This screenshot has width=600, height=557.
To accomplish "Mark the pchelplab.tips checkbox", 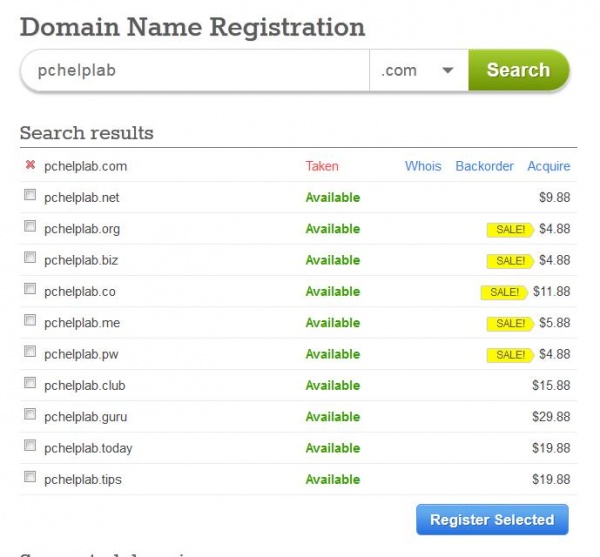I will point(30,479).
